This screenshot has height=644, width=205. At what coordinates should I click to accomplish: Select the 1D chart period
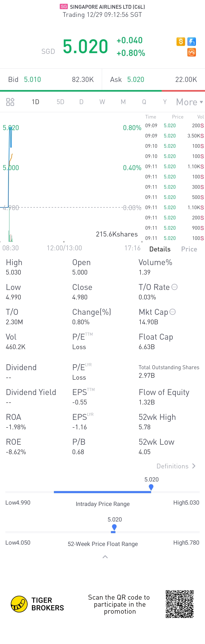pyautogui.click(x=35, y=102)
